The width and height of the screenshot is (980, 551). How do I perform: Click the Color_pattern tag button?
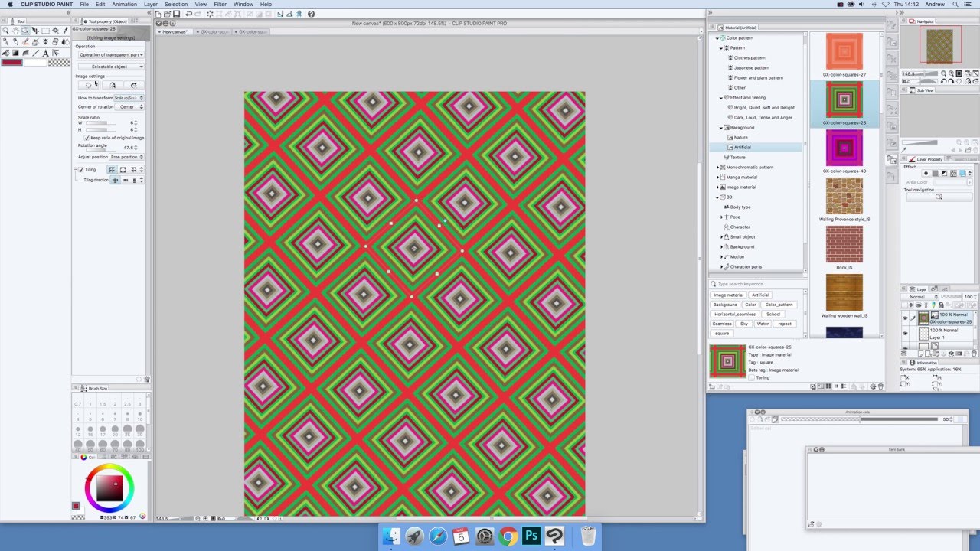[779, 305]
